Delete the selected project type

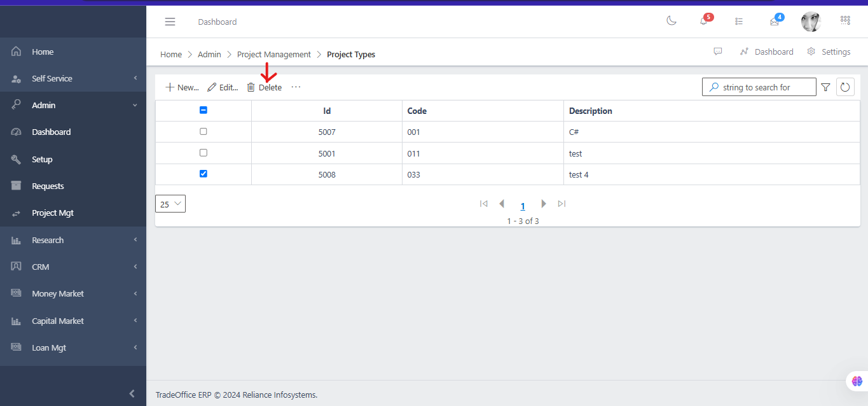click(265, 87)
